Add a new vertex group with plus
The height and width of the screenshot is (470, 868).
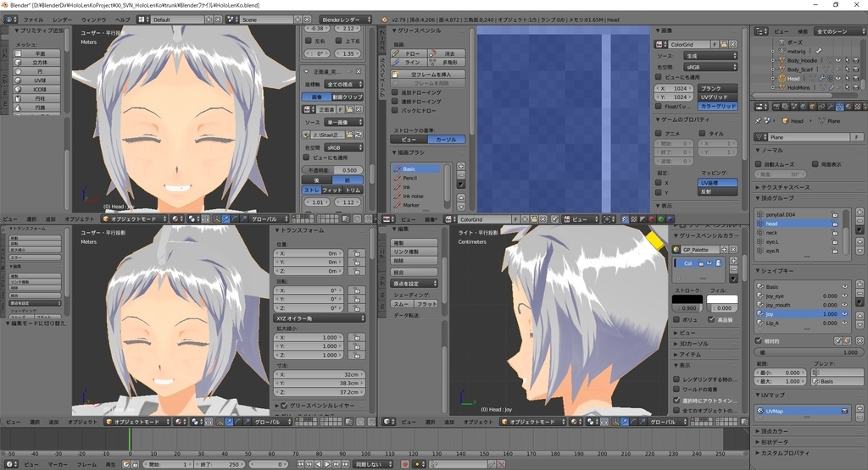coord(860,213)
